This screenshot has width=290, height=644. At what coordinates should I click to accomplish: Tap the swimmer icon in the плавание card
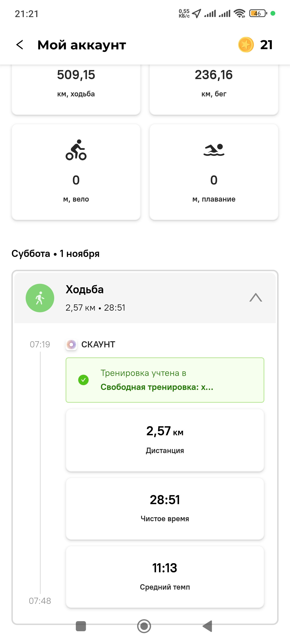coord(214,150)
